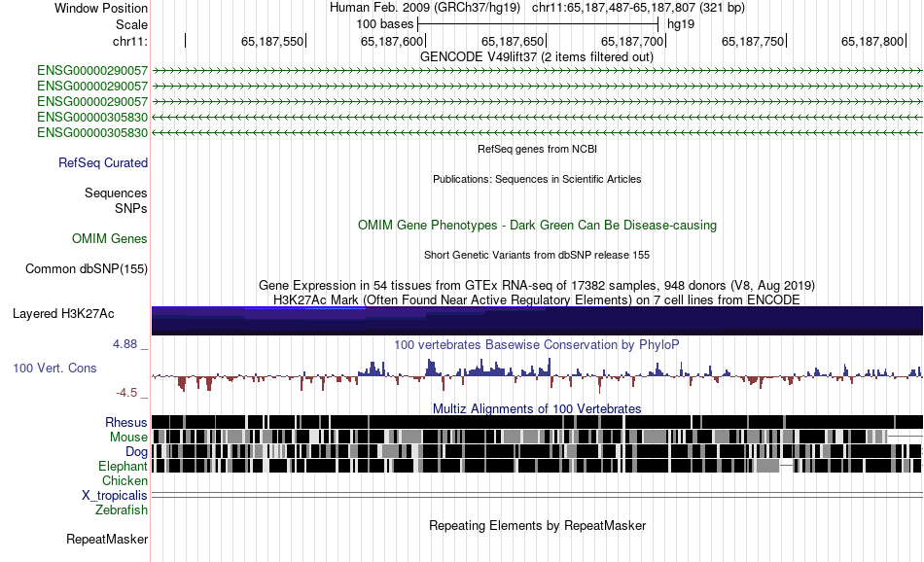Viewport: 924px width, 562px height.
Task: Select the X_tropicalis alignment row label
Action: (115, 496)
